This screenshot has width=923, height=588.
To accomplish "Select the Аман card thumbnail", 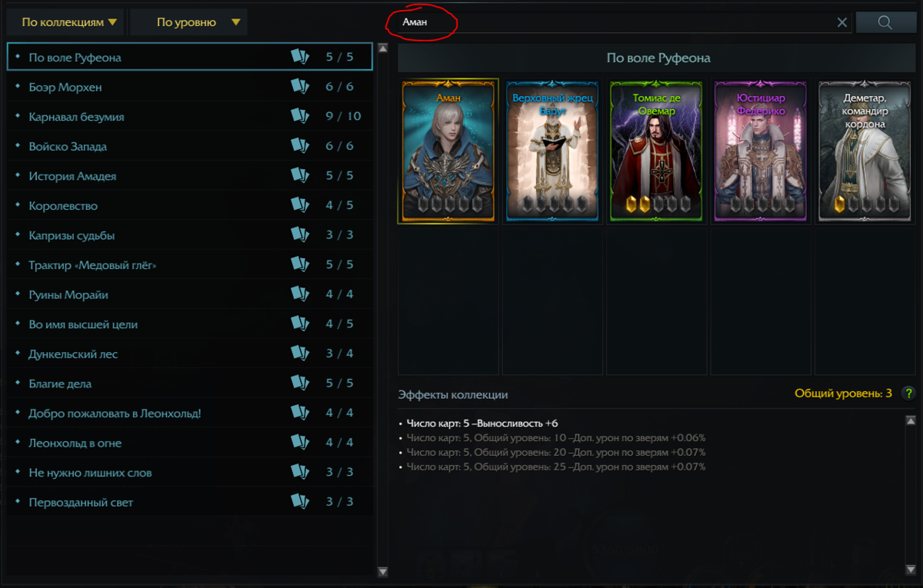I will [x=448, y=151].
